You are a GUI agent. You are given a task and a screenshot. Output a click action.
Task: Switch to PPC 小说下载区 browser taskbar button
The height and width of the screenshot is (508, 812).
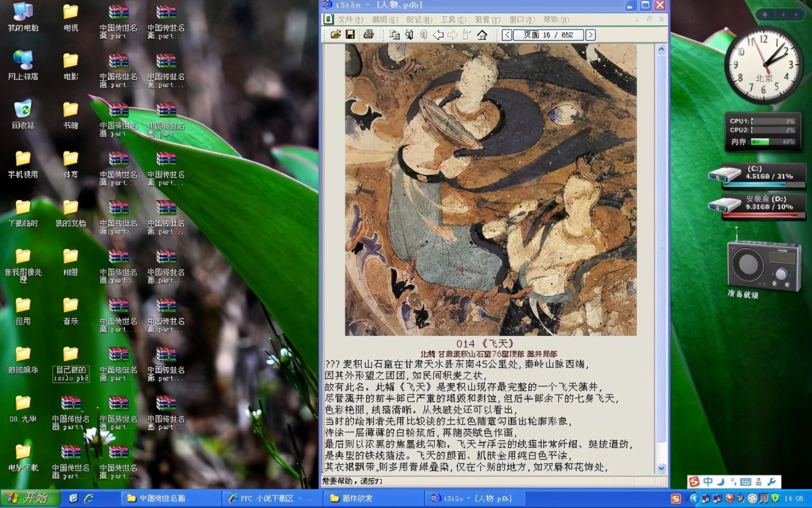(x=271, y=498)
